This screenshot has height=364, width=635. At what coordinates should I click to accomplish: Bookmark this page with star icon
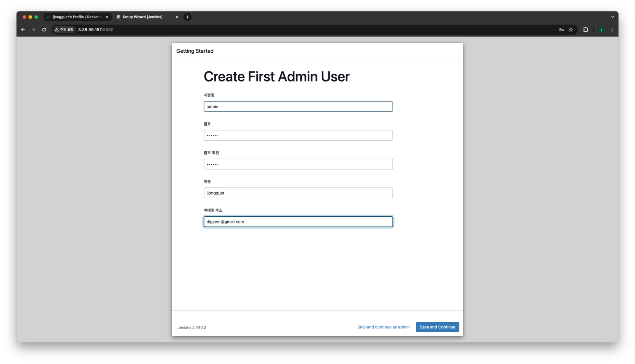click(x=571, y=30)
